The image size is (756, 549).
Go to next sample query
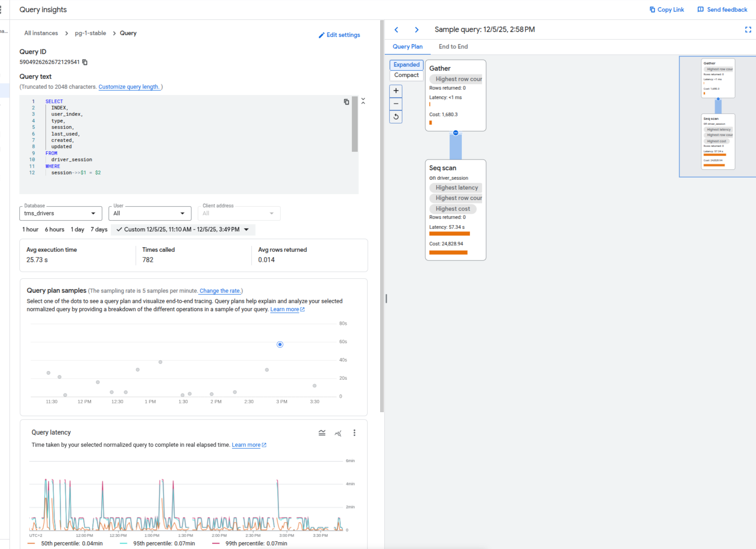point(416,30)
